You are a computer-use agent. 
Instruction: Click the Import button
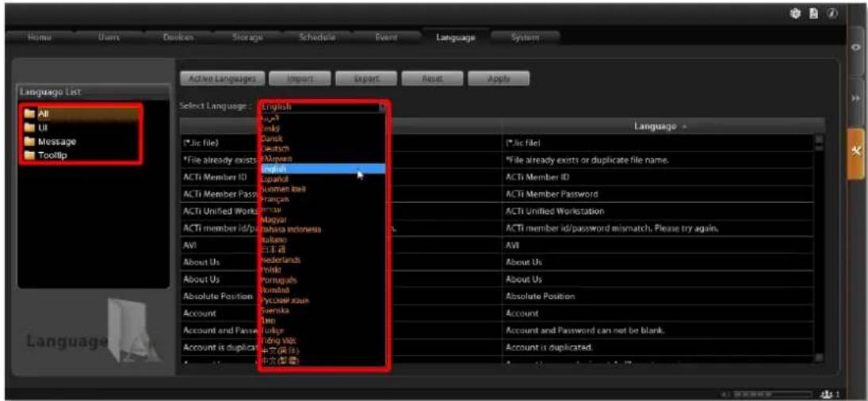click(x=300, y=79)
